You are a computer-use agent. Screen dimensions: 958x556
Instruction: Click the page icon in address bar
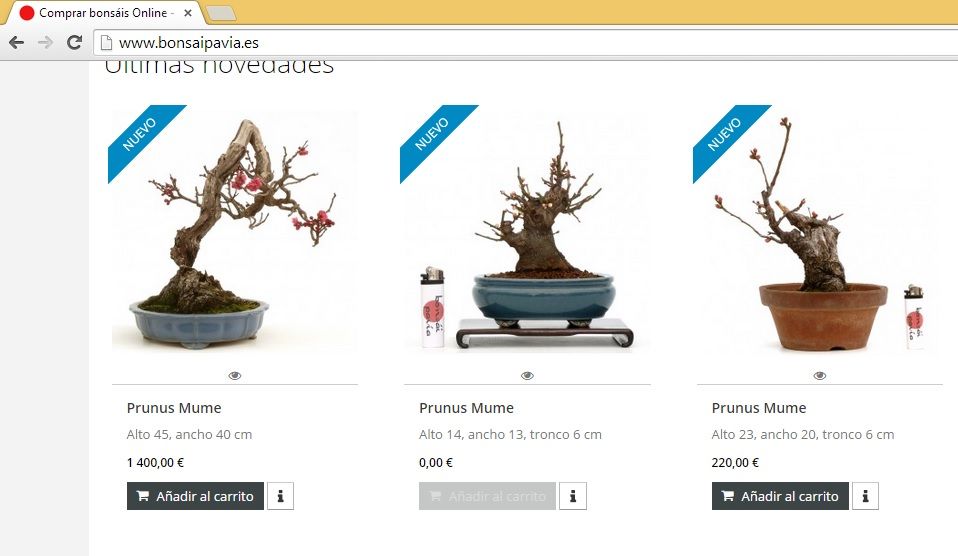tap(106, 43)
